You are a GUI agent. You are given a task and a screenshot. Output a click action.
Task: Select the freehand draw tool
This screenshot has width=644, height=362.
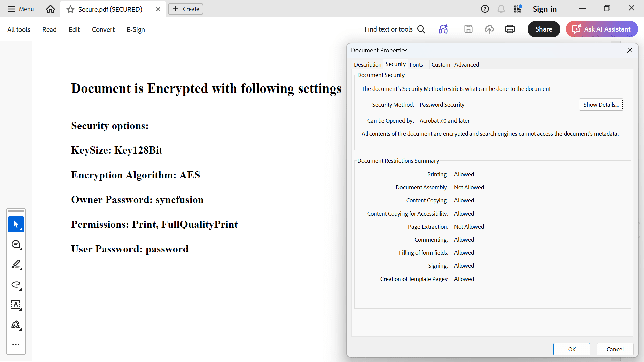(16, 285)
